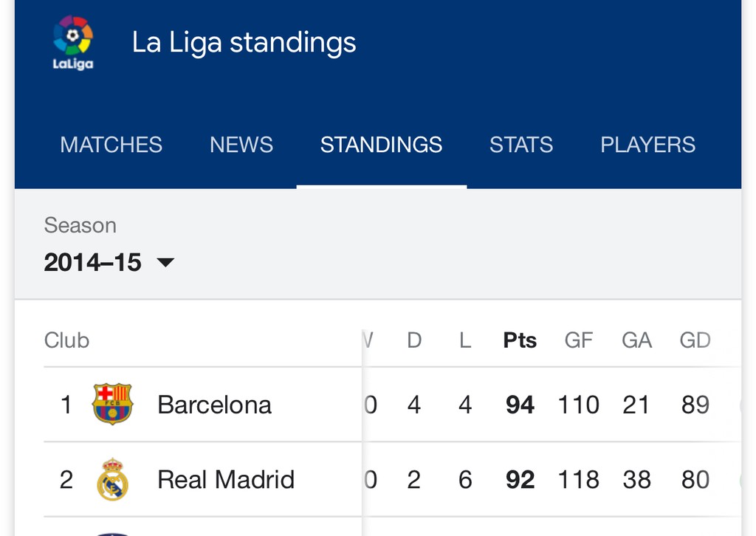Click the GF column header
The height and width of the screenshot is (536, 756).
(x=579, y=340)
